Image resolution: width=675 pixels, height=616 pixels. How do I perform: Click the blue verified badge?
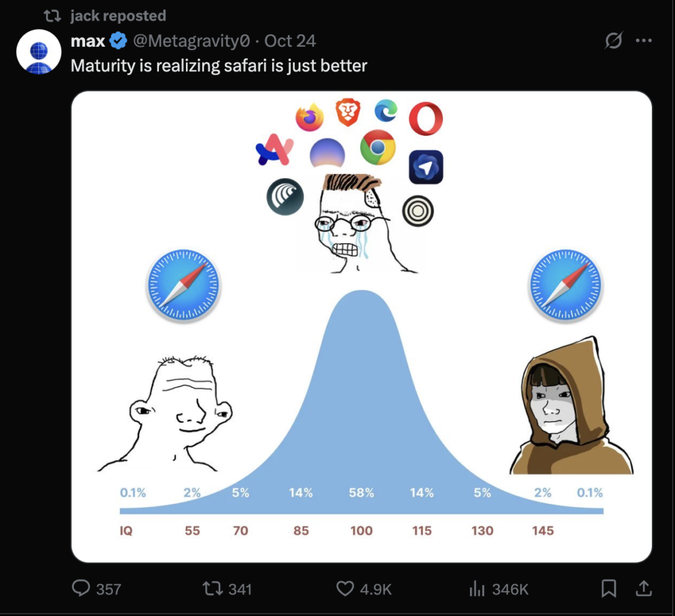tap(118, 41)
